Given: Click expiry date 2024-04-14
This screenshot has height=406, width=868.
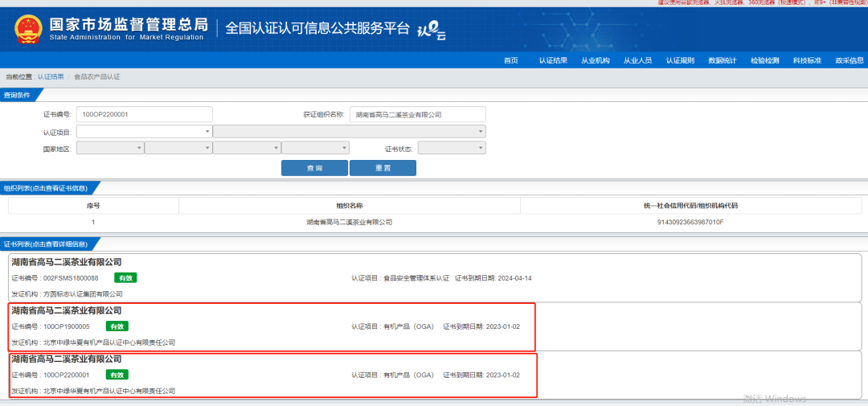Looking at the screenshot, I should coord(515,278).
